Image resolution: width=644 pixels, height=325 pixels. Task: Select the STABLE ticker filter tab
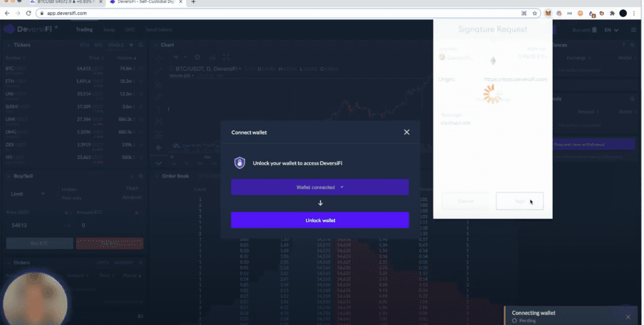[116, 45]
